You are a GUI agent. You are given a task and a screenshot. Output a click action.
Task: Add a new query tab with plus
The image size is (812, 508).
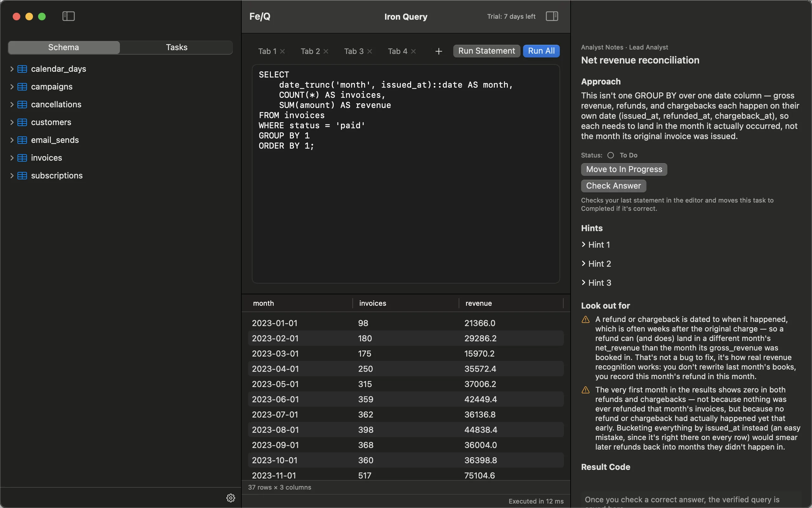pyautogui.click(x=439, y=51)
